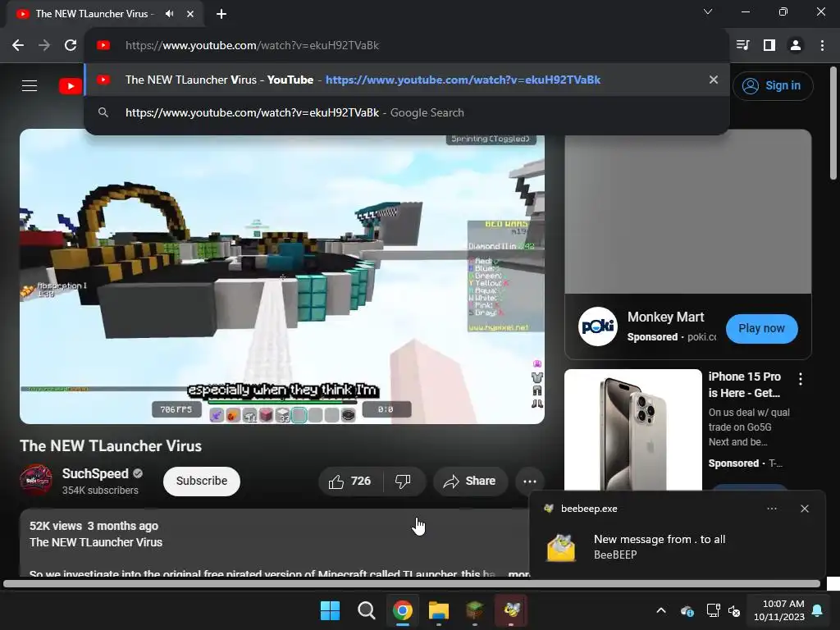Open the Monkey Mart ad title
The width and height of the screenshot is (840, 630).
pyautogui.click(x=665, y=317)
